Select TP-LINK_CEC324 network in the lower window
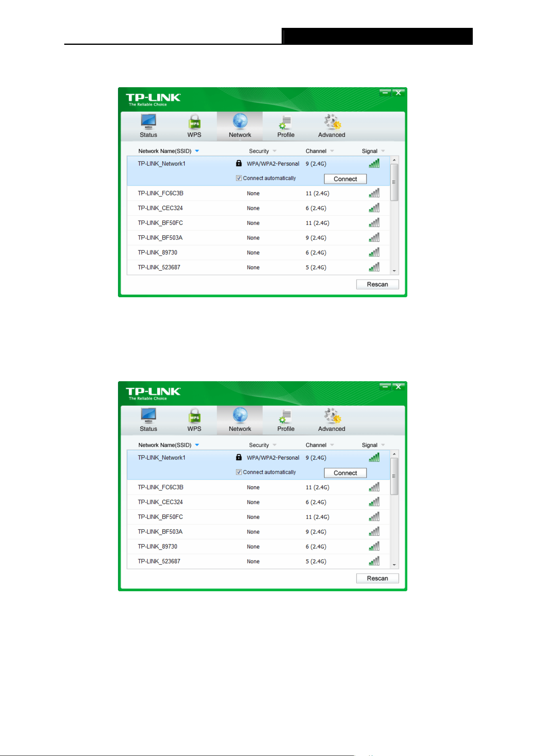Screen dimensions: 535x756 (x=259, y=502)
